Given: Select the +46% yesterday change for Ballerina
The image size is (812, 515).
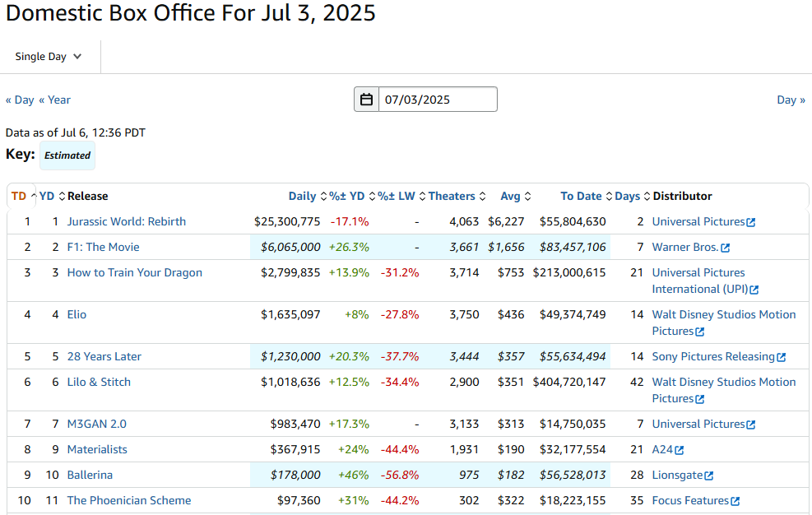Looking at the screenshot, I should (x=353, y=475).
